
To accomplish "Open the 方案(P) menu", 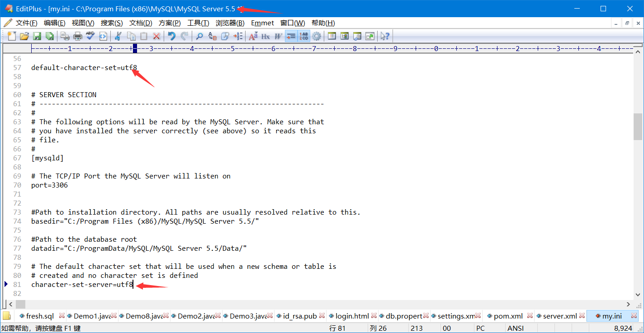I will pos(170,23).
